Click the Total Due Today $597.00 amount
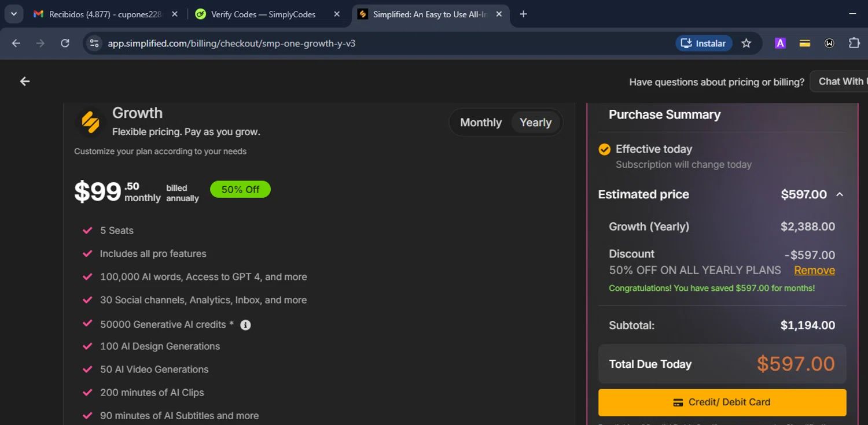Screen dimensions: 868x425 click(x=796, y=364)
